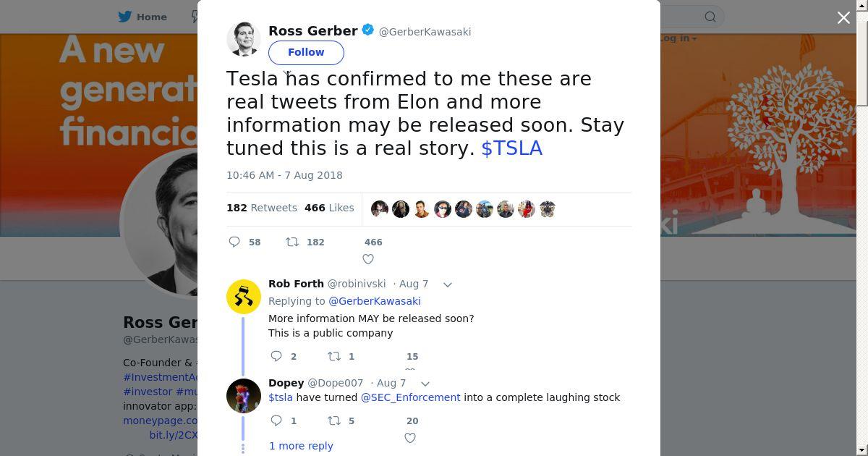Click reply icon on Rob Forth's tweet
This screenshot has width=868, height=456.
click(276, 356)
